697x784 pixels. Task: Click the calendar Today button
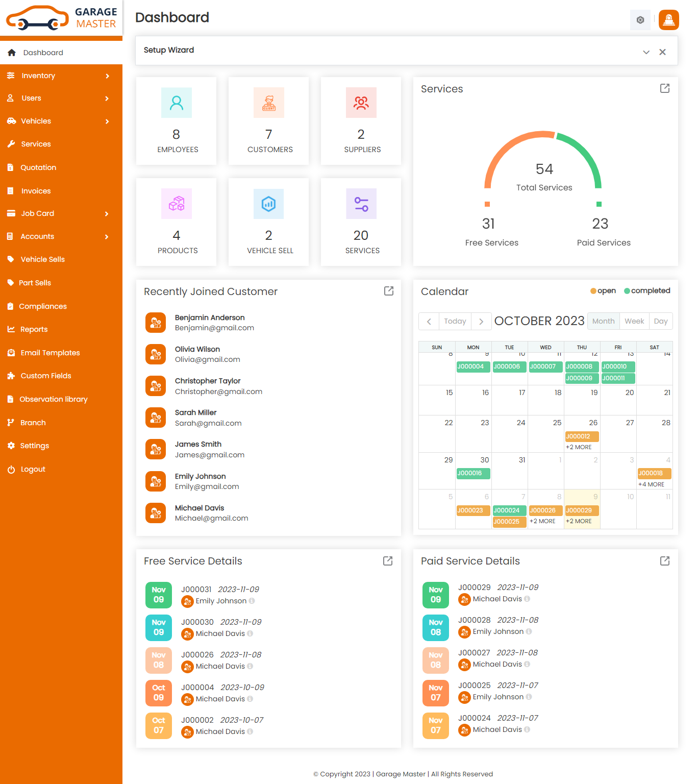tap(455, 321)
